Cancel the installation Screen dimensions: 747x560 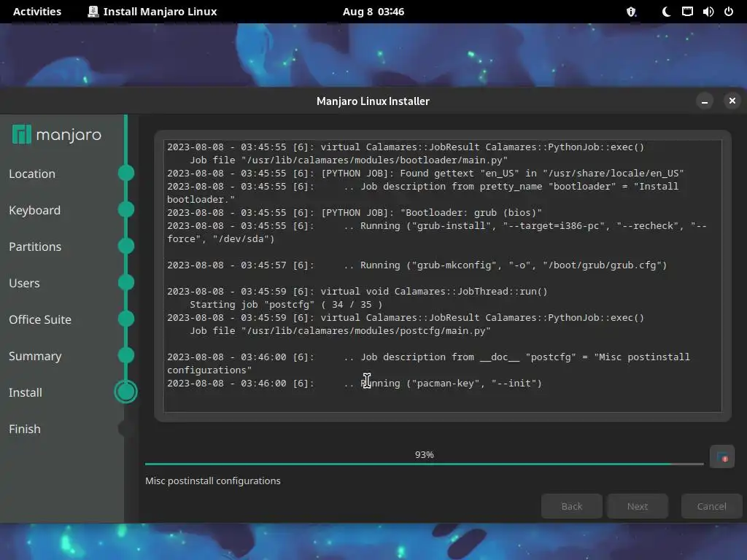pos(712,506)
